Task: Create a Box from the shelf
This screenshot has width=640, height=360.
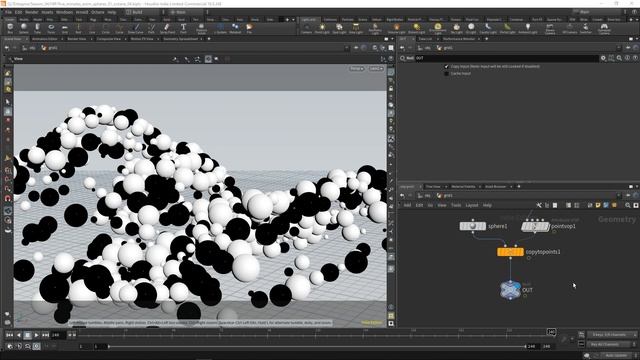Action: click(10, 28)
